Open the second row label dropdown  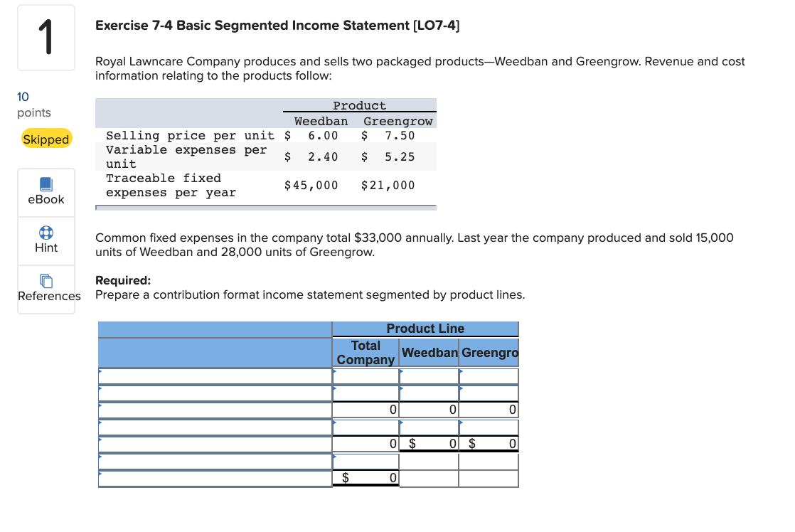point(213,393)
